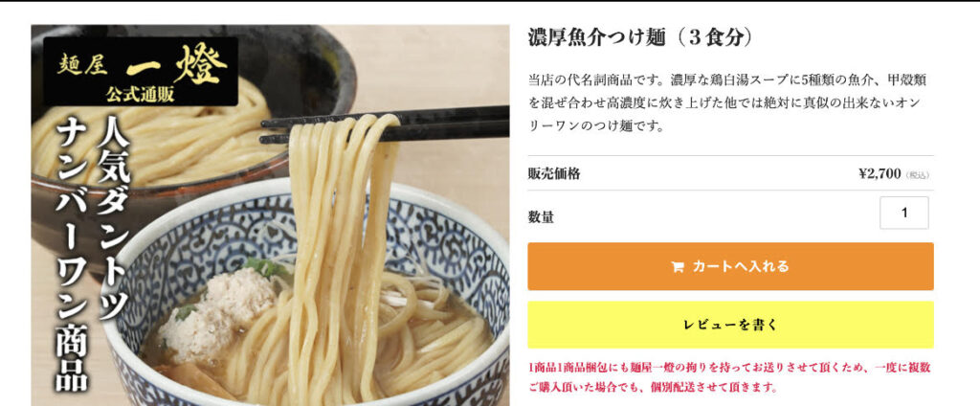
Task: Click the 数量 label text
Action: tap(541, 217)
